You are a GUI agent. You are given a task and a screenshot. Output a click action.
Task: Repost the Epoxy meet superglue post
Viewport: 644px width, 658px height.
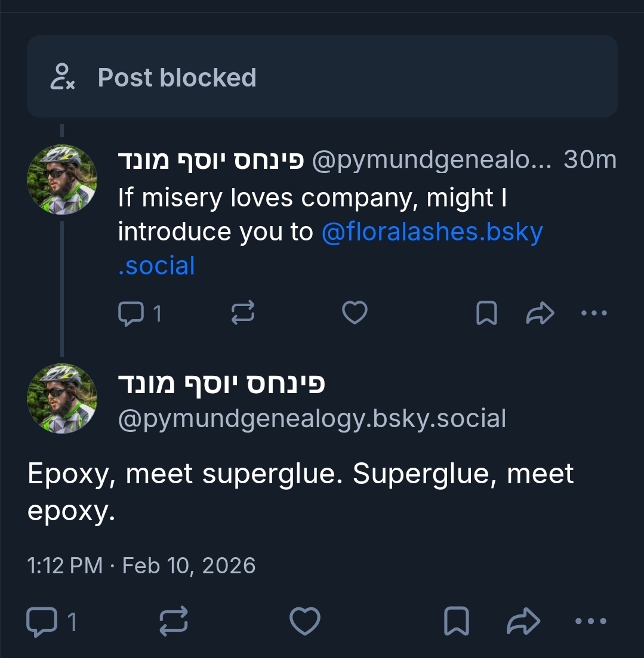tap(174, 622)
